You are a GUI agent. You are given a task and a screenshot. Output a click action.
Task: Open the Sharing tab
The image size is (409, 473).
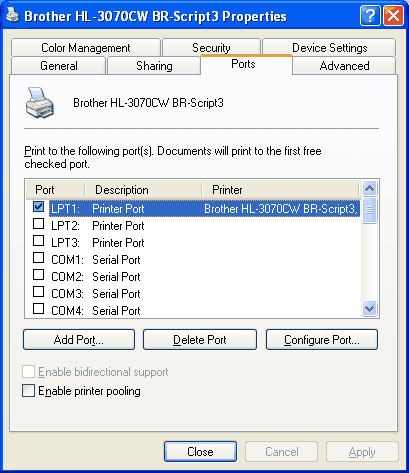(154, 66)
